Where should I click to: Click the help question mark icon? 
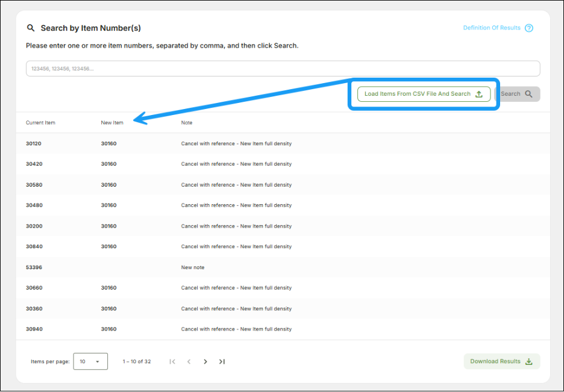[x=529, y=28]
